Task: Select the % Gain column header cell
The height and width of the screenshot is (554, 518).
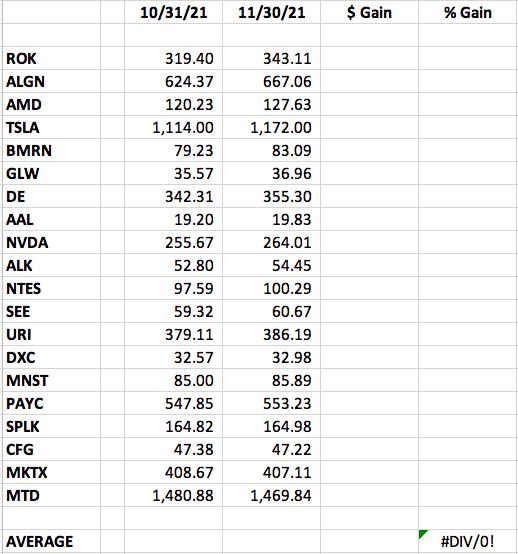Action: pyautogui.click(x=467, y=12)
